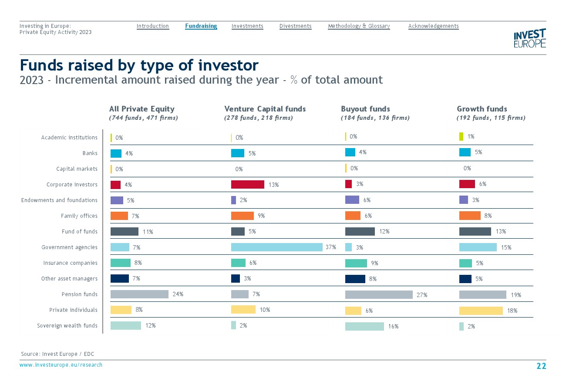
Task: Navigate to the Divestments section
Action: [295, 26]
